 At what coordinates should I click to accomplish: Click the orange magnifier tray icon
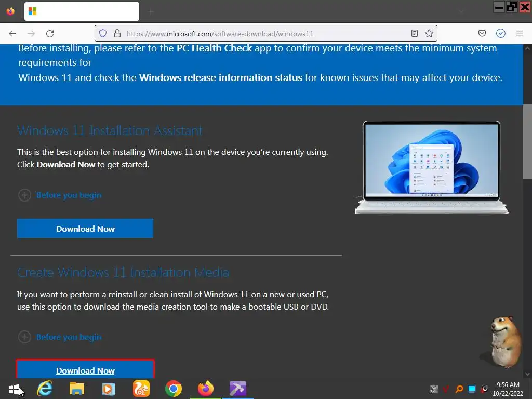(x=459, y=389)
